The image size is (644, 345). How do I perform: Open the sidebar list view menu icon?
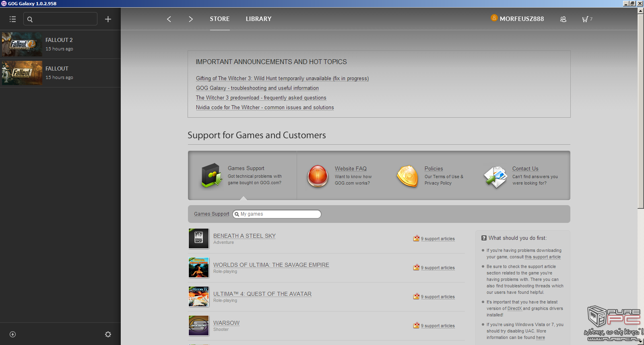coord(13,19)
